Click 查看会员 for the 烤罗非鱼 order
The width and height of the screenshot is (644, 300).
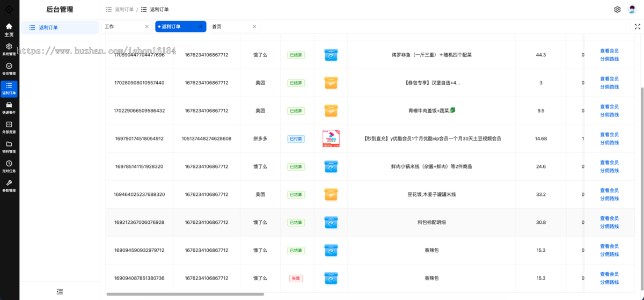coord(609,51)
